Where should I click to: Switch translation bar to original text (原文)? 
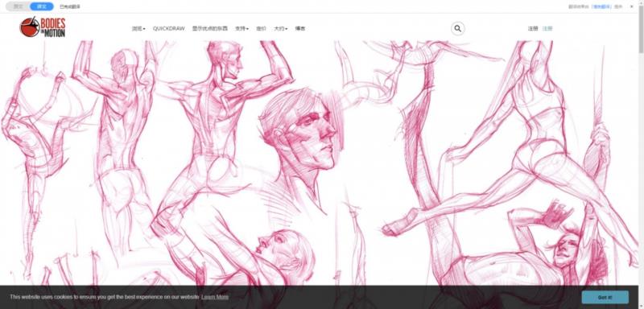(18, 6)
